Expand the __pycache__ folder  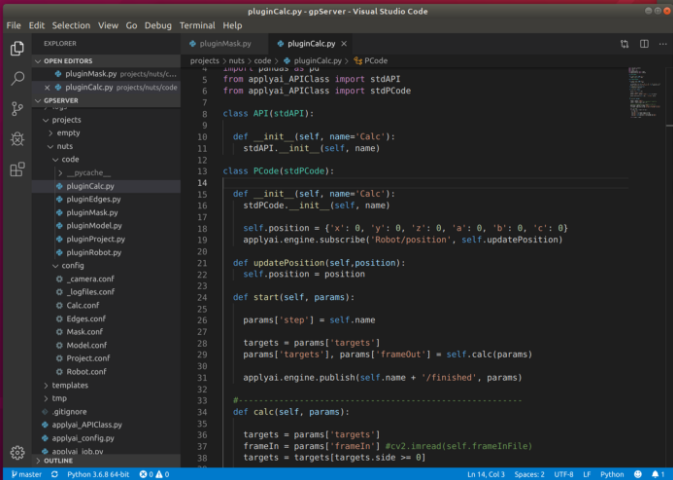point(106,173)
